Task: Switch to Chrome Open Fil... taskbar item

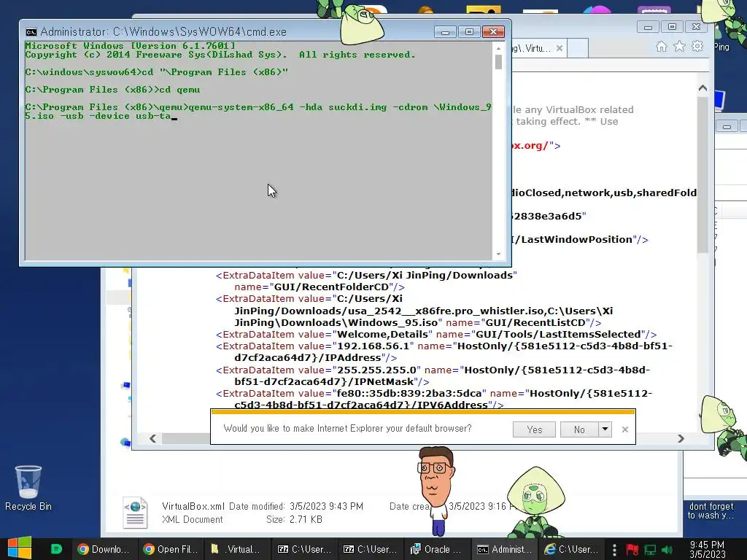Action: tap(171, 549)
